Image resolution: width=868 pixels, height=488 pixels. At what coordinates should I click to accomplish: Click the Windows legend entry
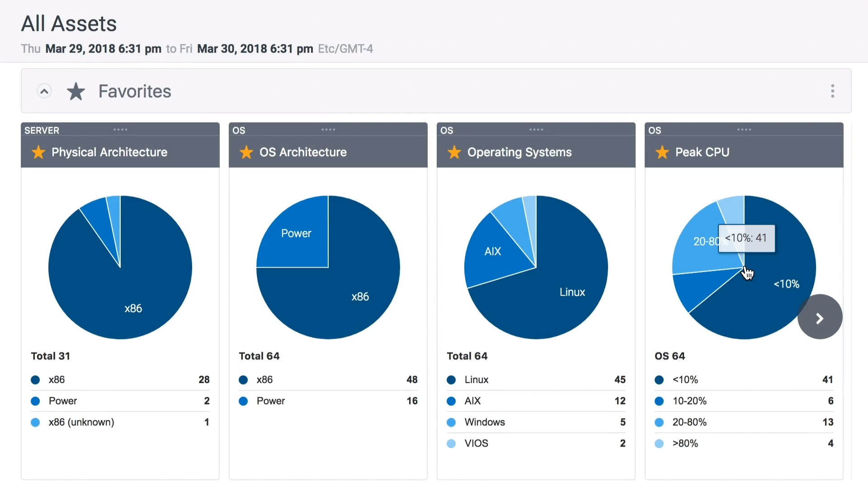485,422
